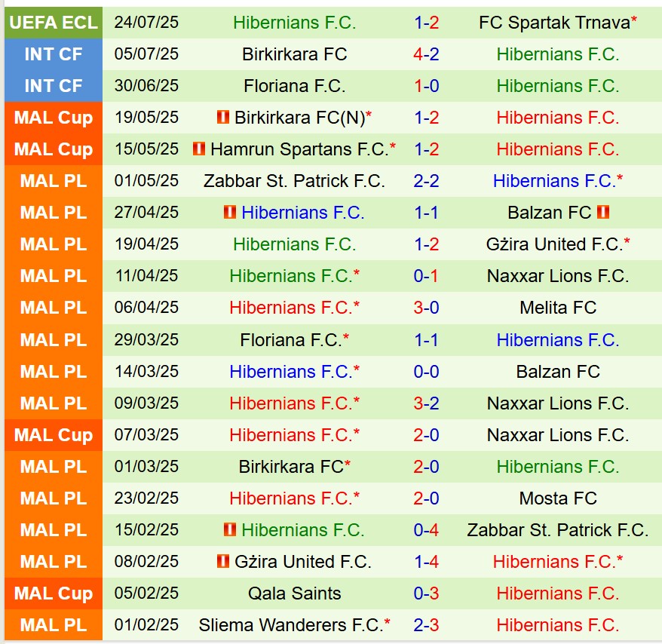Click red card icon beside Hibernians on 15/02/25

pos(230,529)
